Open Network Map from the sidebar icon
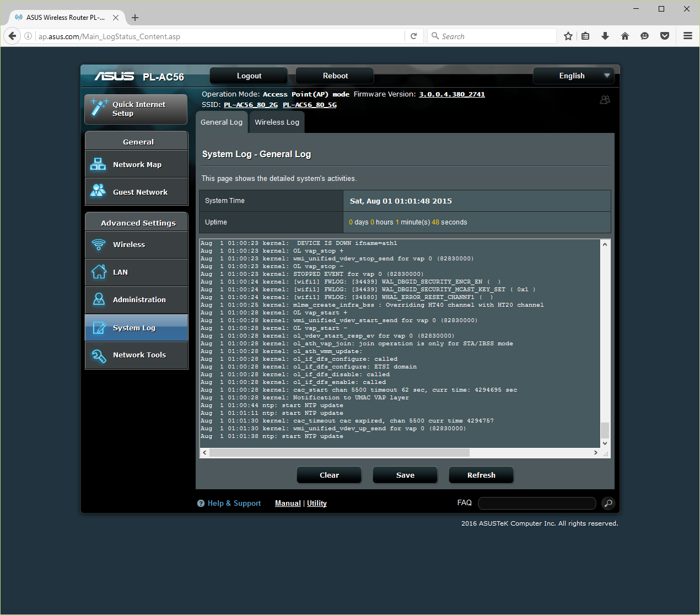 [x=98, y=164]
